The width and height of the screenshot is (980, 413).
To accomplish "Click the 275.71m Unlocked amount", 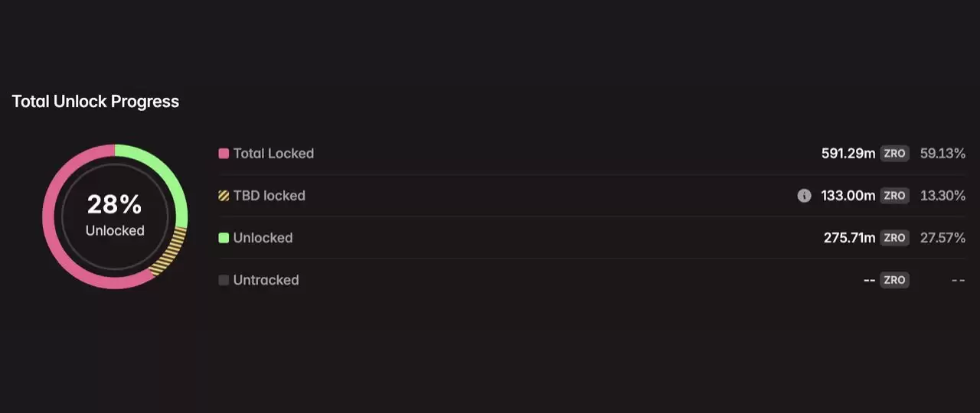I will (x=849, y=238).
